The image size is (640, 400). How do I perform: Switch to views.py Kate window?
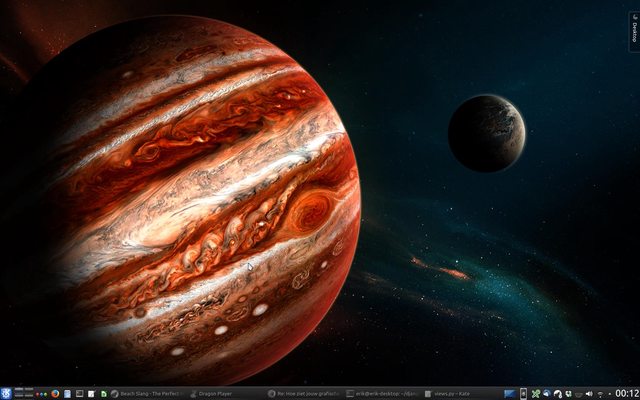pos(459,393)
